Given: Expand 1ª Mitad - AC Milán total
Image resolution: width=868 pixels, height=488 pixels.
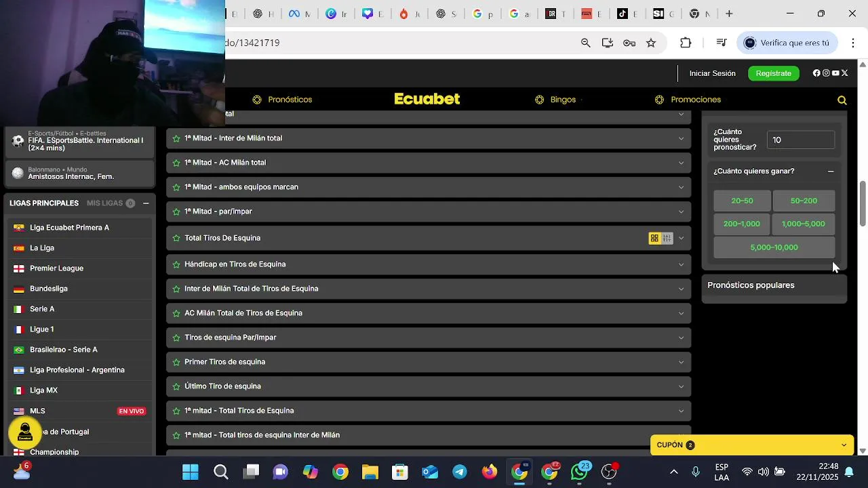Looking at the screenshot, I should click(429, 163).
